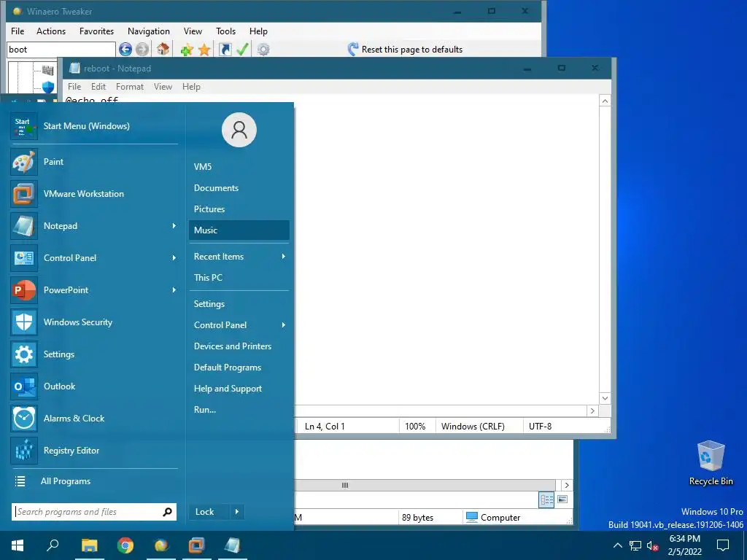Expand the right-column Control Panel submenu
Screen dimensions: 747x560
coord(239,324)
